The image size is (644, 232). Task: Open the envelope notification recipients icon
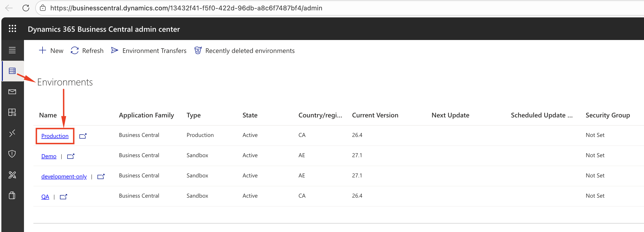(12, 92)
